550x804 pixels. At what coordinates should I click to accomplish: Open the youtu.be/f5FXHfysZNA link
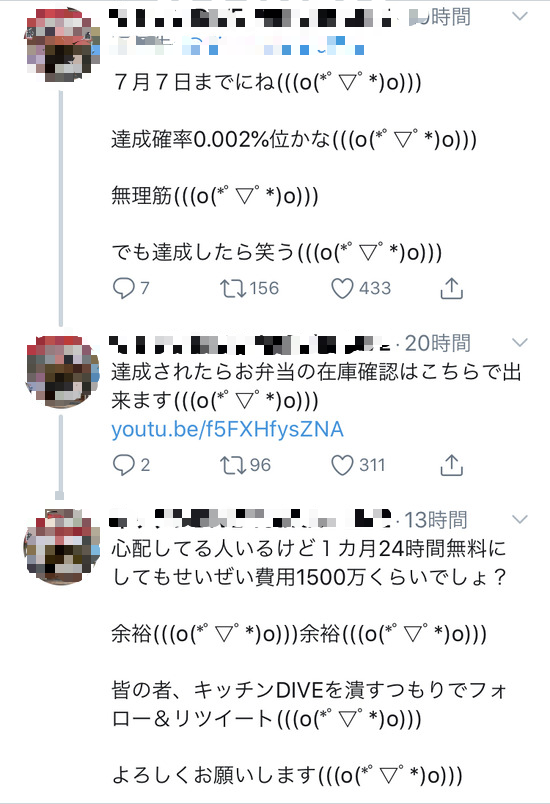point(227,430)
